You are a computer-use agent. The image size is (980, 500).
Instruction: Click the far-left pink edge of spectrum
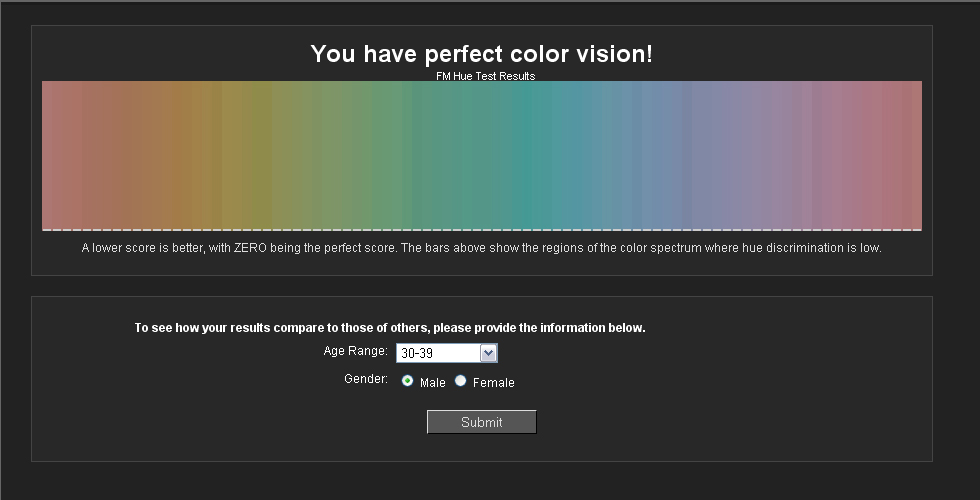point(50,155)
